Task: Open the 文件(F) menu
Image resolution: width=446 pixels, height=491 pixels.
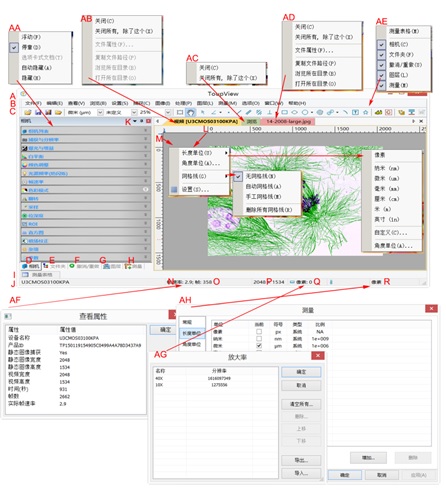Action: click(x=33, y=103)
